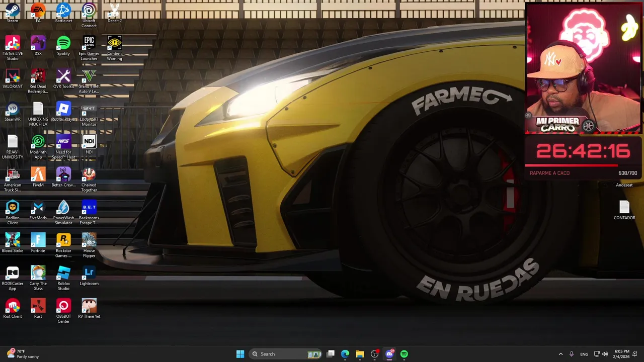This screenshot has height=362, width=644.
Task: Select the Need for Speed Heat icon
Action: coord(63,147)
